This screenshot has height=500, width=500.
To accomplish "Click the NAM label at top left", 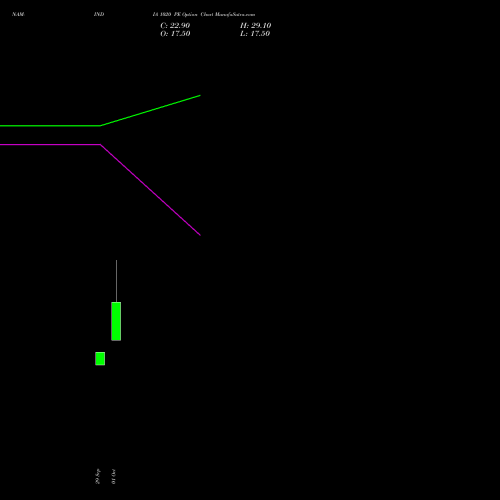I will 18,14.
